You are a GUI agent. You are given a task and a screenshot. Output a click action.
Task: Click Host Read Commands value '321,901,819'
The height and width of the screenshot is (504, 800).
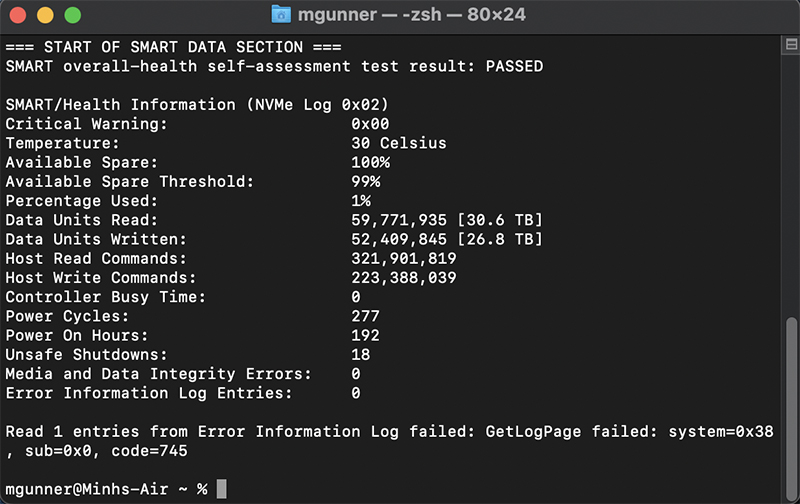point(404,259)
